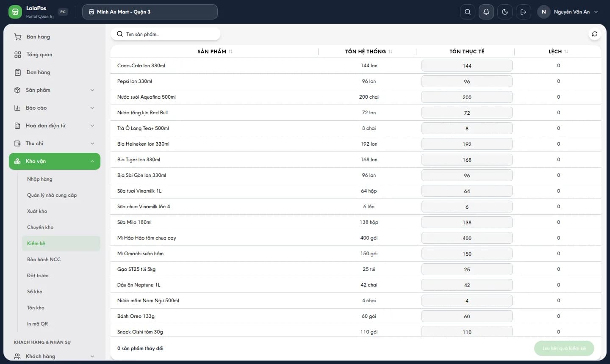Go to Quản lý nhà cung cấp

click(61, 195)
